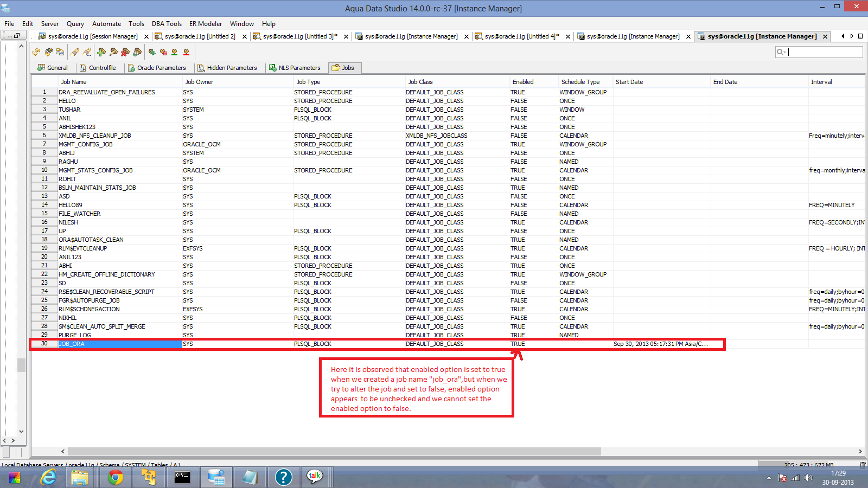Click in the search input field

point(825,52)
